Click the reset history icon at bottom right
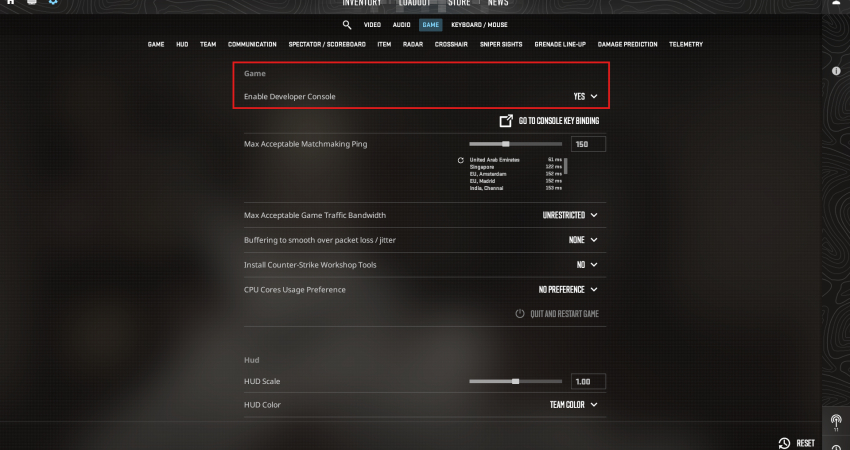This screenshot has width=850, height=450. coord(784,443)
